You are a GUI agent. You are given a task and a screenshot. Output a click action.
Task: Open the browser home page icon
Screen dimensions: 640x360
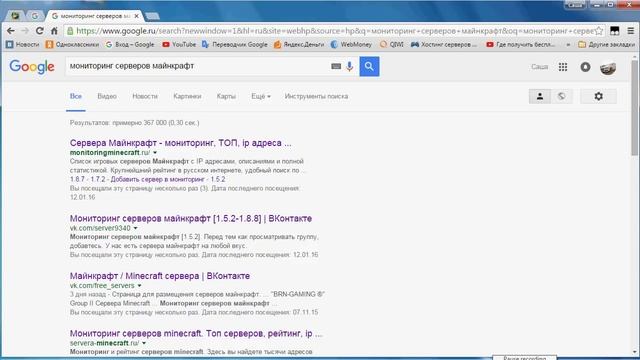pos(54,31)
